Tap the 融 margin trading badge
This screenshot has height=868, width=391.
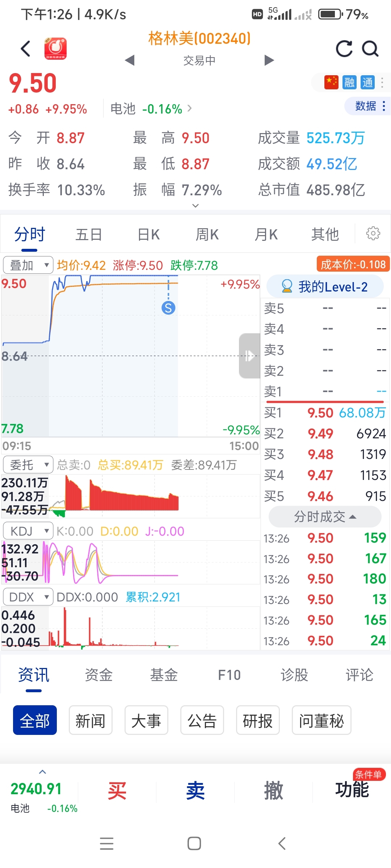pyautogui.click(x=349, y=82)
